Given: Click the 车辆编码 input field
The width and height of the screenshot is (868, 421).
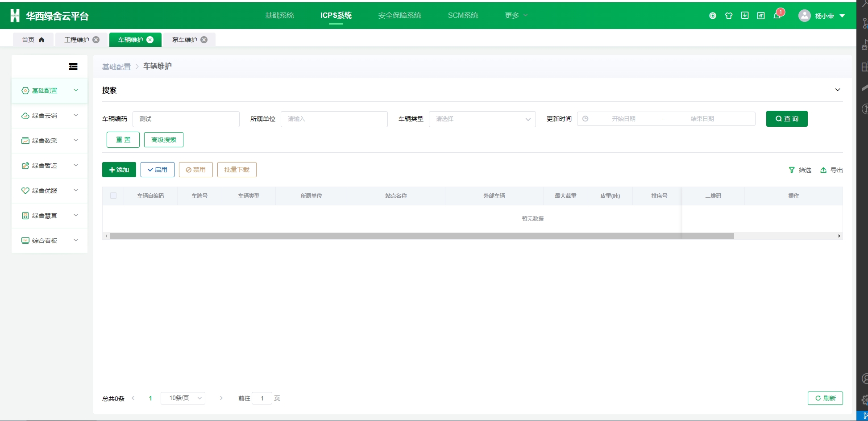Looking at the screenshot, I should pyautogui.click(x=186, y=119).
